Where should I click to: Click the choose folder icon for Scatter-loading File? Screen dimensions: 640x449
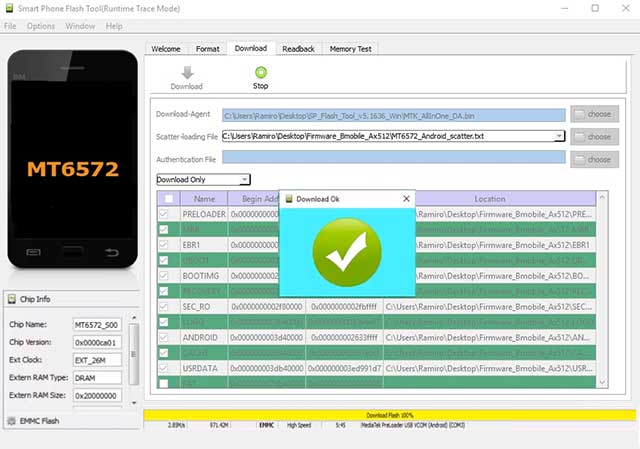pyautogui.click(x=579, y=137)
